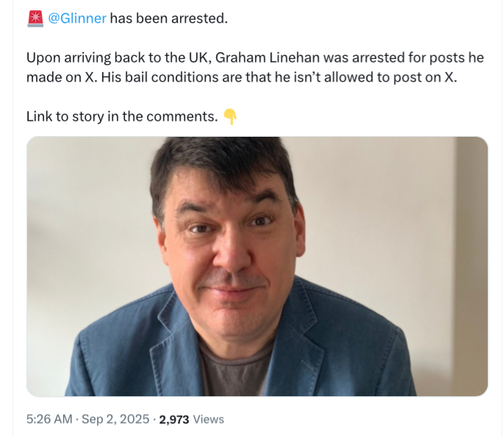Viewport: 504px width, 436px height.
Task: Click the Sep 2, 2025 date
Action: (115, 419)
